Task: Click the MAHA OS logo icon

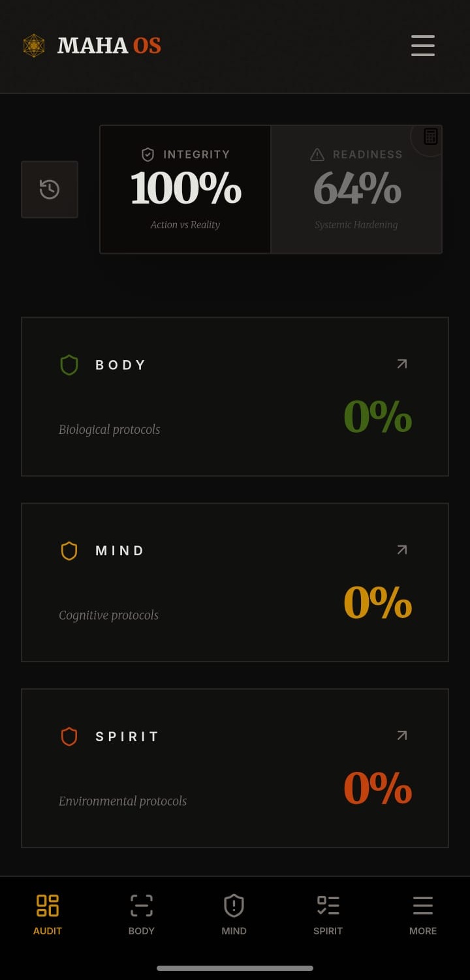Action: (x=33, y=46)
